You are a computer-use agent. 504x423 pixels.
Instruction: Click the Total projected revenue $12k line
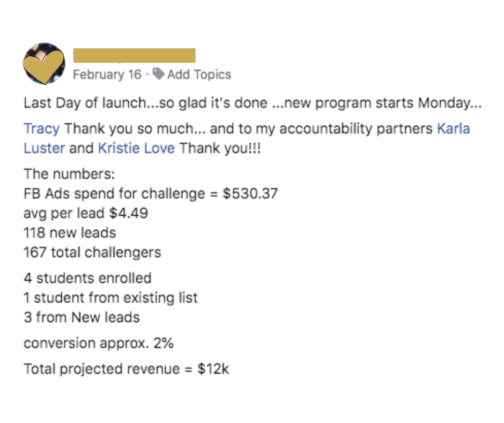pyautogui.click(x=127, y=369)
